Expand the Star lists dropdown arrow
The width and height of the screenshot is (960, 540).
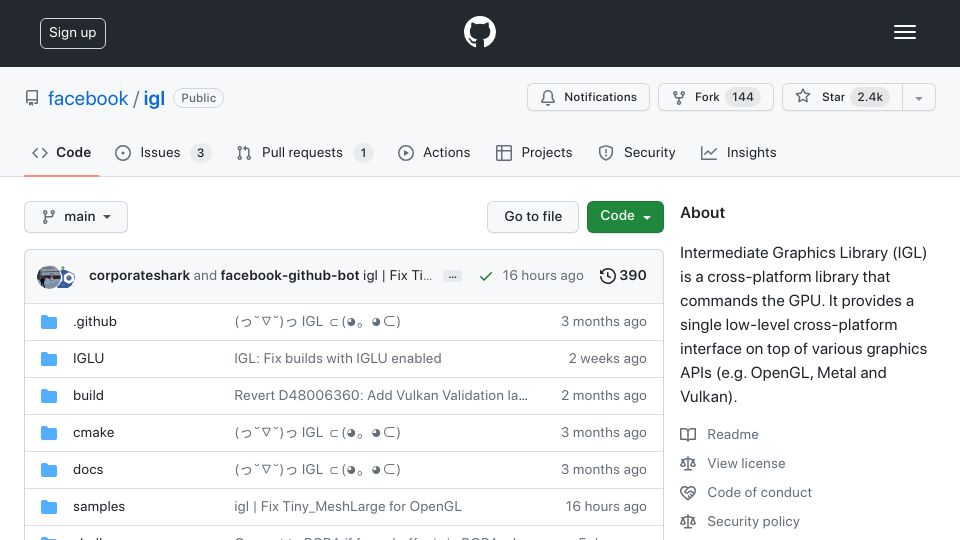918,98
